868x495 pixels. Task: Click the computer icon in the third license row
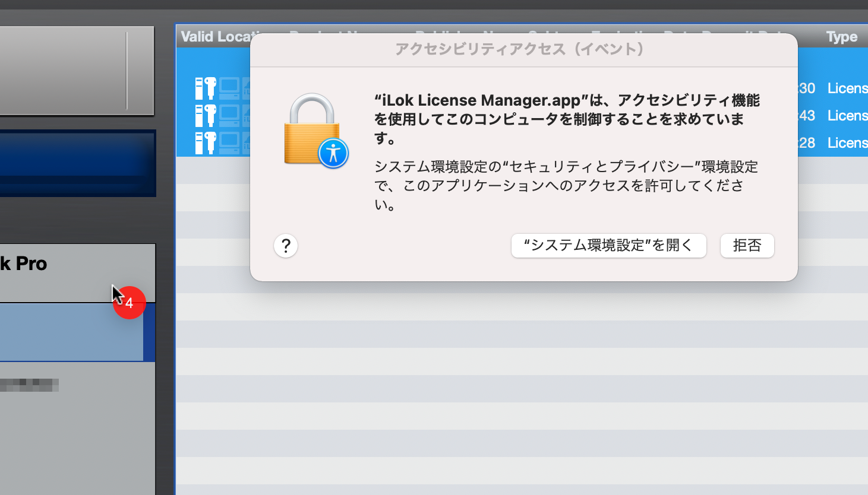click(x=229, y=142)
